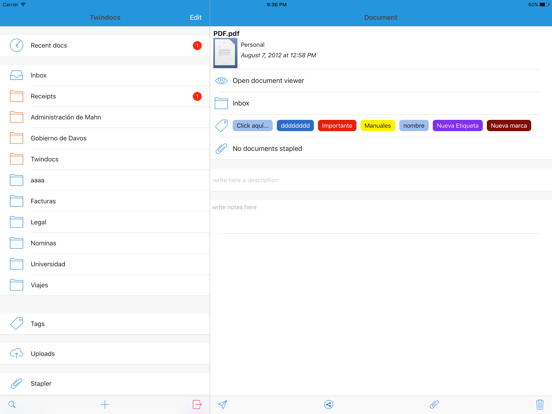
Task: Click the 'Uploads' label in sidebar
Action: coord(43,353)
